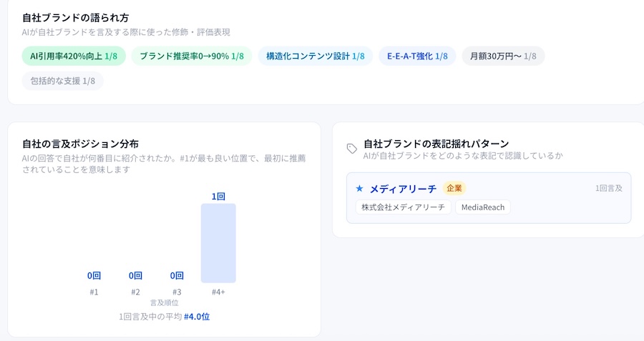
Task: Click the #3 axis label
Action: (177, 292)
